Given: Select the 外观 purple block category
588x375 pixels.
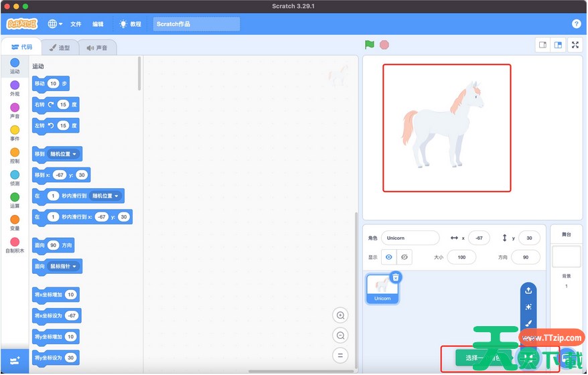Looking at the screenshot, I should click(15, 88).
